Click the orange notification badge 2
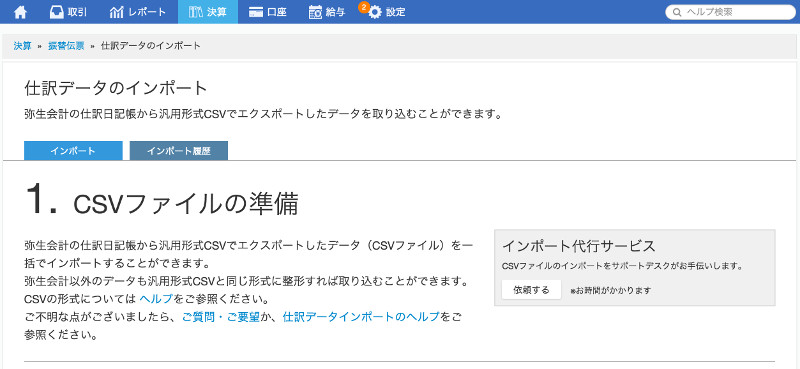 (363, 7)
